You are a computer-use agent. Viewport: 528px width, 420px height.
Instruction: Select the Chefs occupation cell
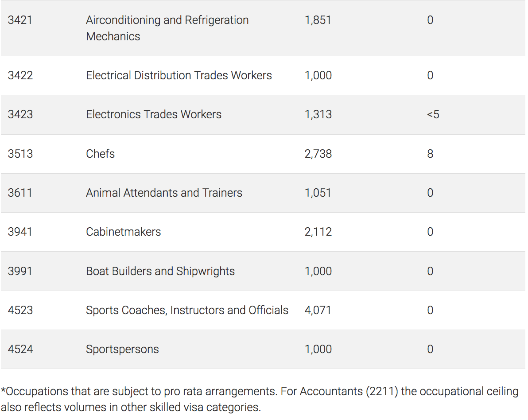point(101,154)
